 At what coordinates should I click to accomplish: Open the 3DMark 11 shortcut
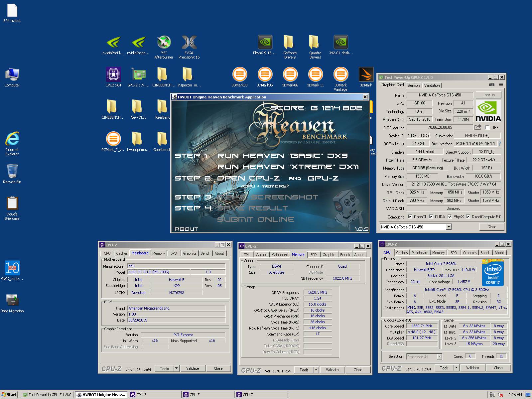click(315, 77)
